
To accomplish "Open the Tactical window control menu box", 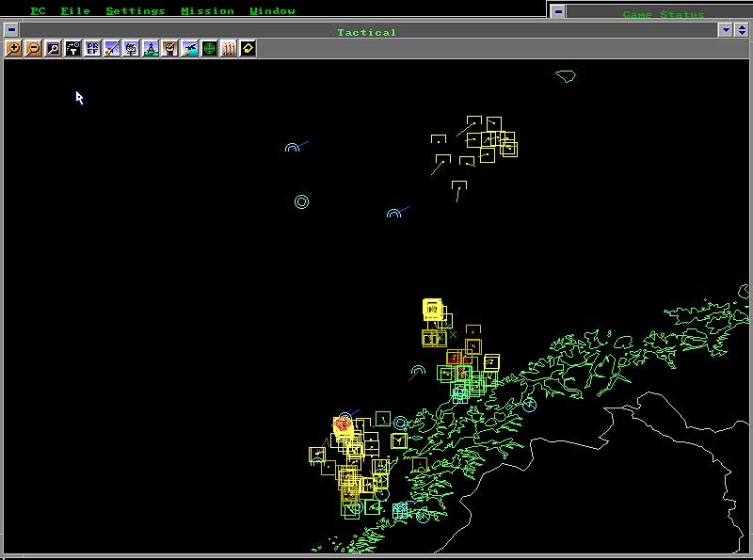I will click(11, 30).
